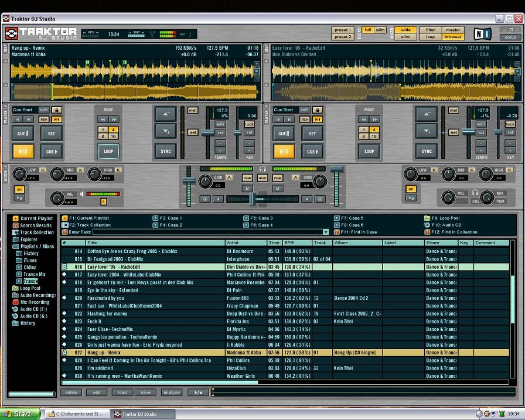Click the SET cue button on deck B
This screenshot has height=420, width=525.
click(312, 134)
